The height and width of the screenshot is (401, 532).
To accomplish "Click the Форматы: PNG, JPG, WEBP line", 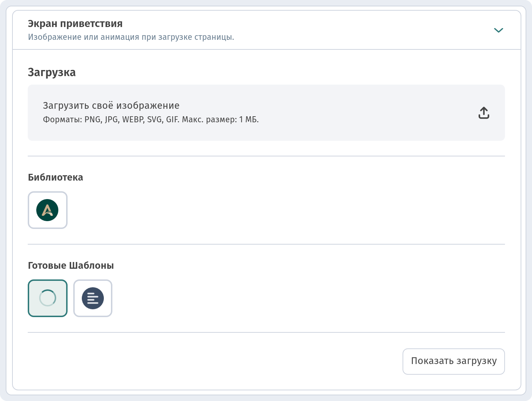I will click(151, 119).
